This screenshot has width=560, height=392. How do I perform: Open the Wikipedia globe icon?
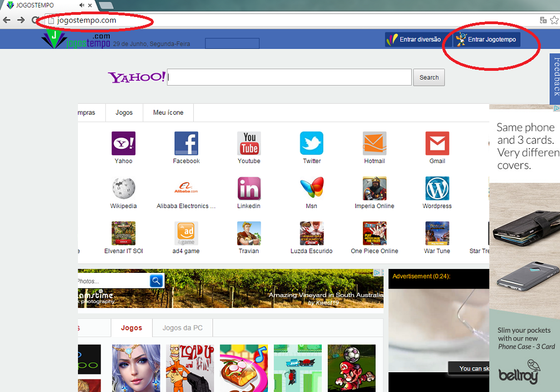coord(123,188)
